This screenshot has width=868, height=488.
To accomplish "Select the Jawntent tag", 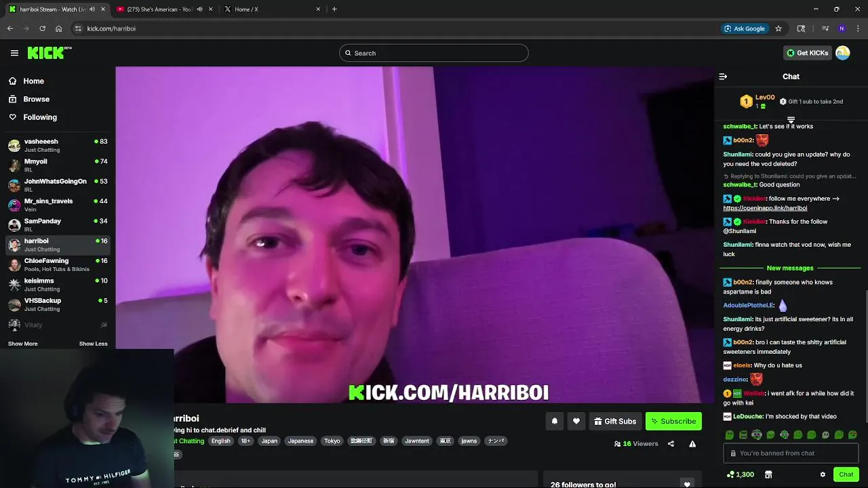I will pos(417,441).
